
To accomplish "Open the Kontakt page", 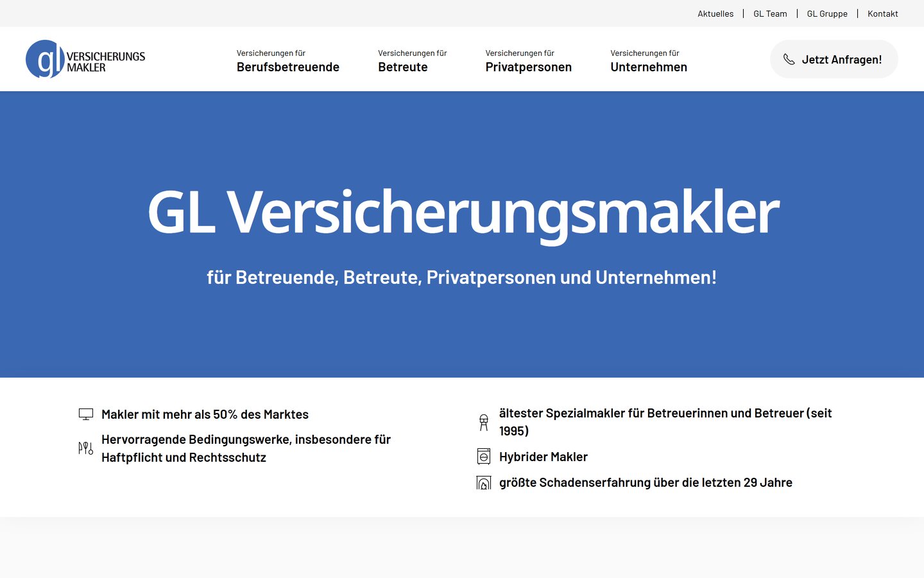I will 883,13.
